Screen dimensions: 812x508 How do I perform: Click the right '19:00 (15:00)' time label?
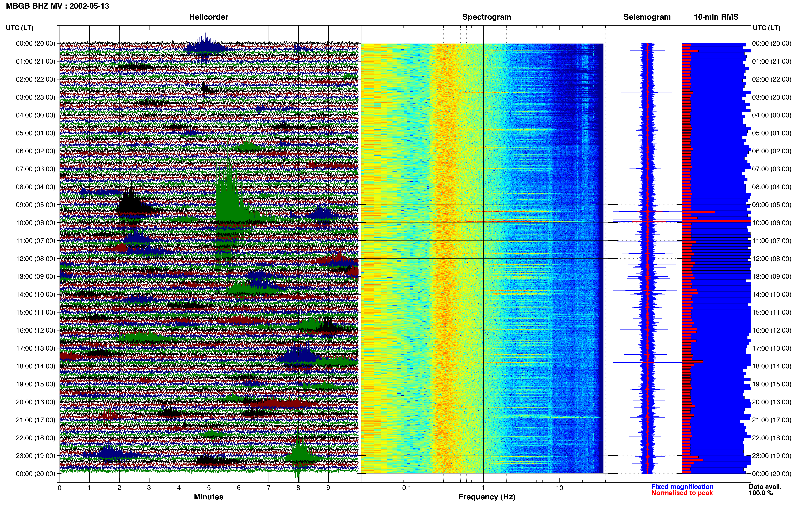[772, 384]
